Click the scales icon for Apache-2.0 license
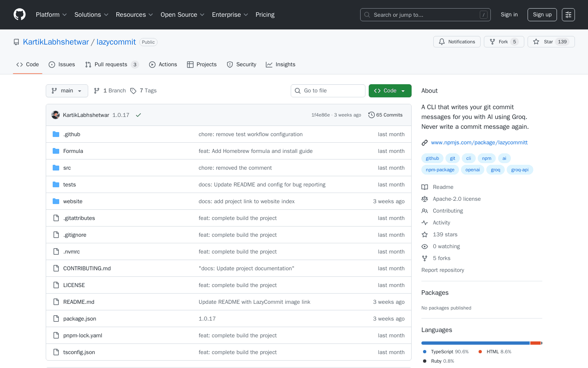 [x=425, y=199]
